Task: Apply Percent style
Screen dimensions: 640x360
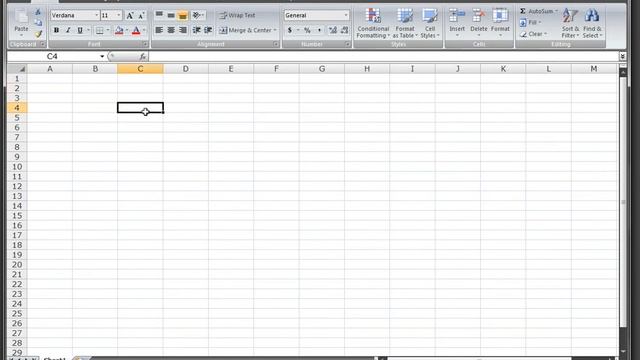Action: coord(307,30)
